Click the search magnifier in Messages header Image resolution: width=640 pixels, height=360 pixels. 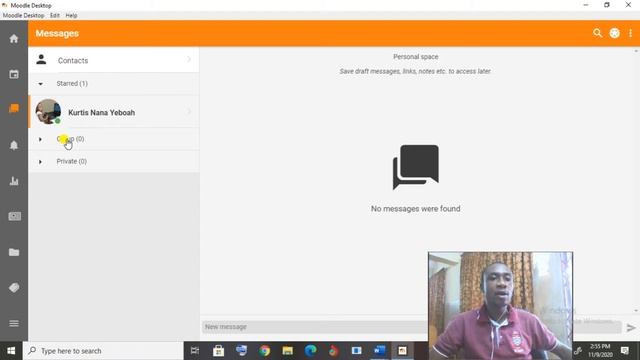(598, 33)
